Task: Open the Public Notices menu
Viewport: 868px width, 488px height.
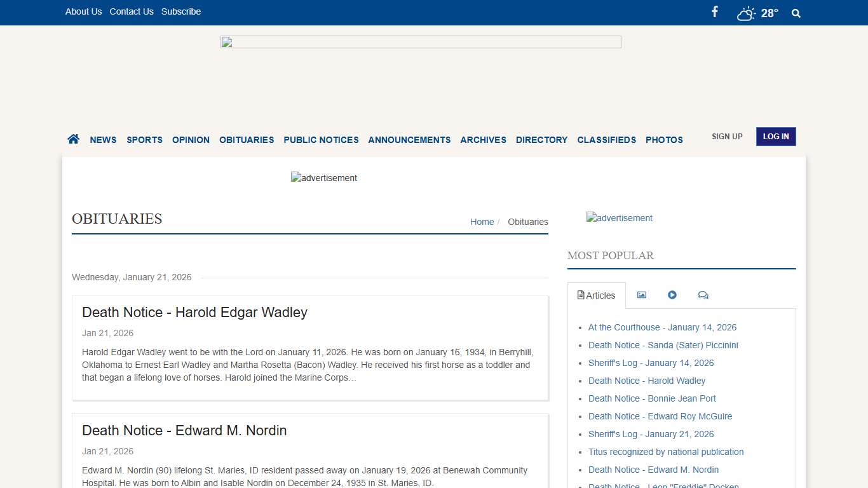Action: (x=321, y=140)
